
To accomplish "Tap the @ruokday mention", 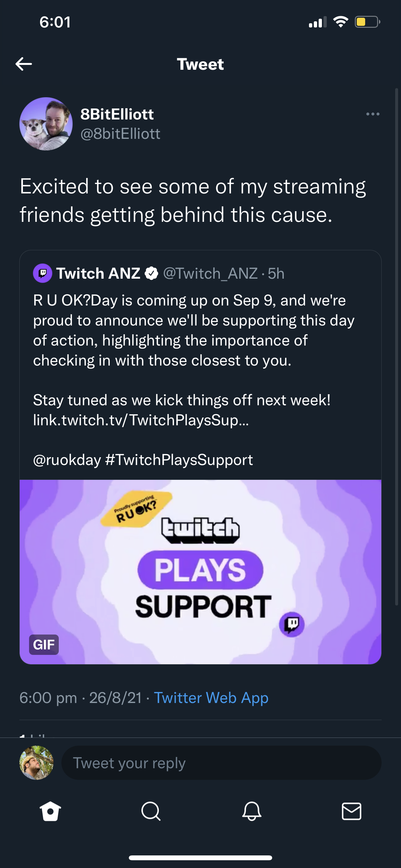I will 67,460.
